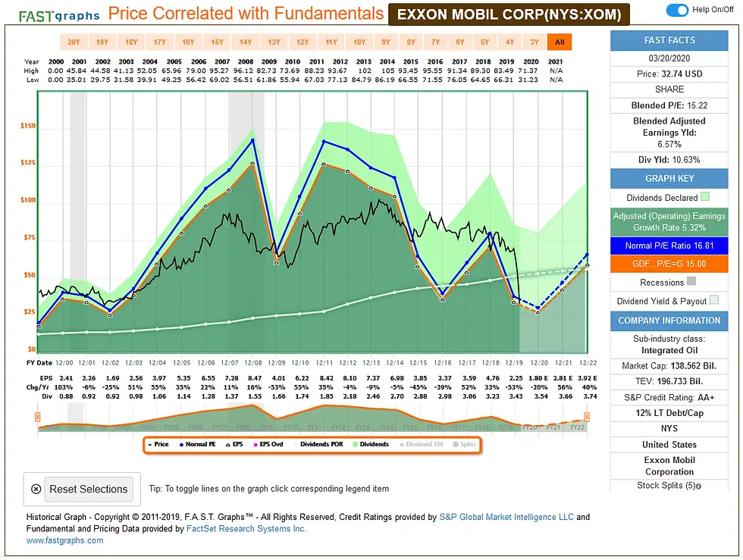Click the GRAPH KEY header
Viewport: 743px width, 560px height.
tap(669, 179)
